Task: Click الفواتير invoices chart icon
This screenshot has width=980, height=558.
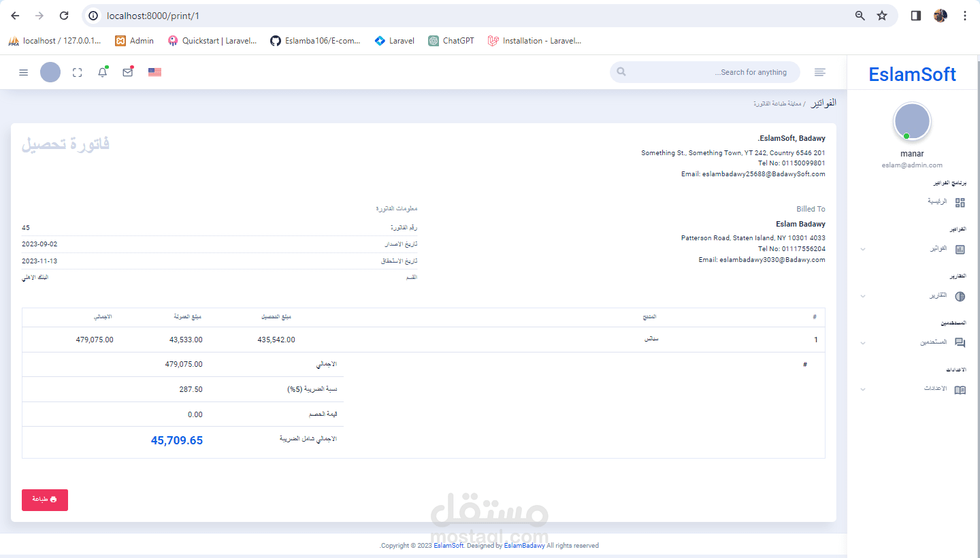Action: click(x=960, y=249)
